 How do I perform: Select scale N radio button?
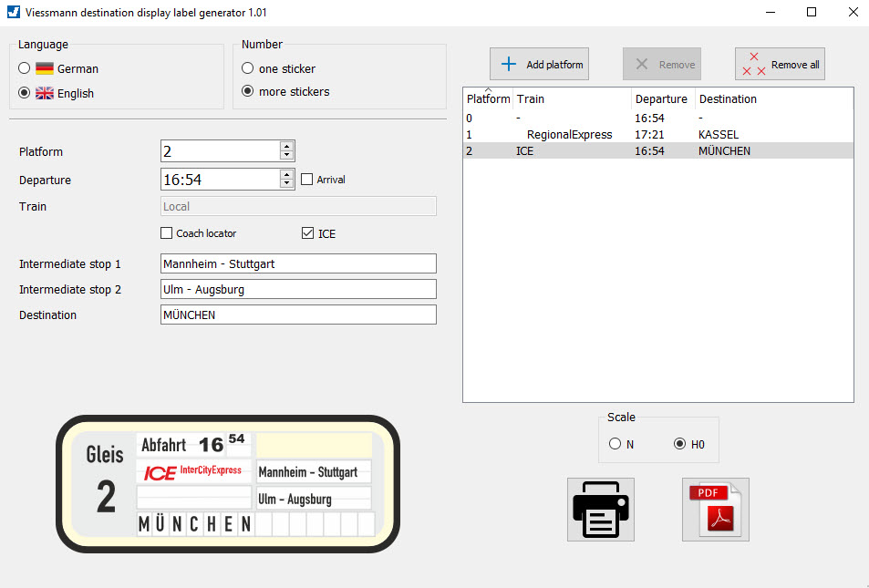pos(615,443)
